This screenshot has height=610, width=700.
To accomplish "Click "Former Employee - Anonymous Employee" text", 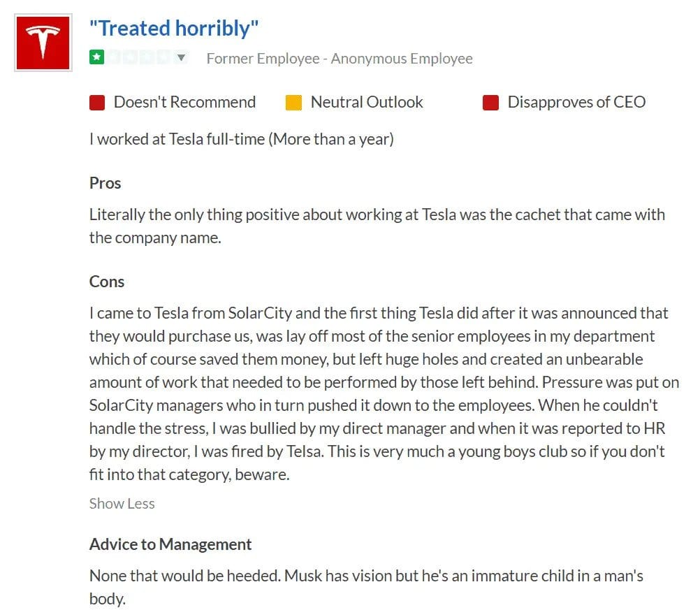I will point(340,59).
